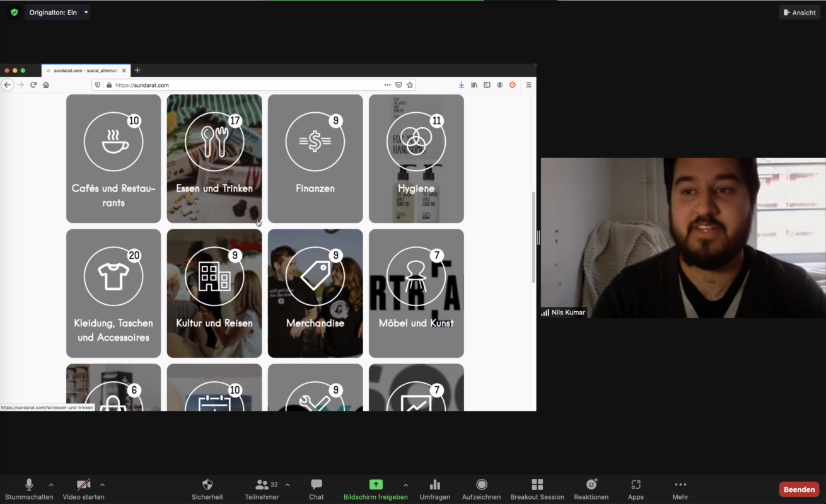Open the Mehr more-options menu
The height and width of the screenshot is (504, 826).
click(x=680, y=489)
